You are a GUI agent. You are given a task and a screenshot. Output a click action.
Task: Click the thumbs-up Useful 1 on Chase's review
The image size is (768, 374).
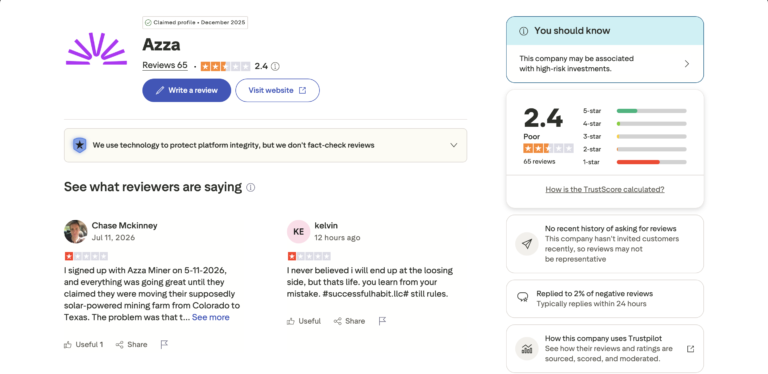[x=83, y=345]
